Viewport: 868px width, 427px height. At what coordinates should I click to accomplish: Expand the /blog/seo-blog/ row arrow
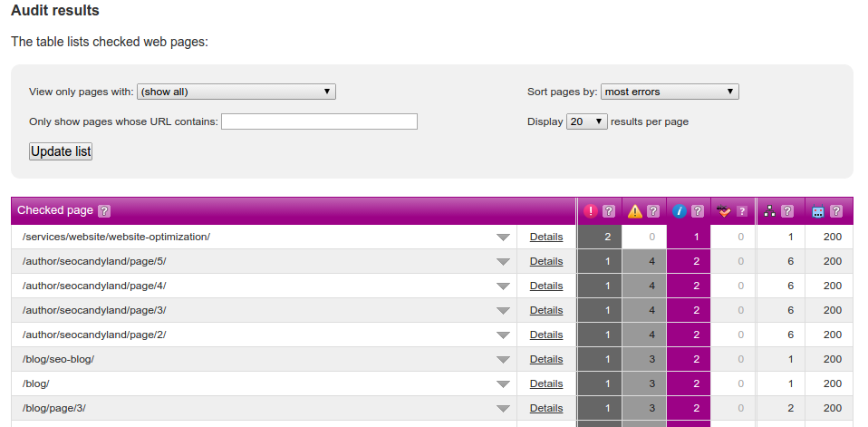tap(503, 360)
